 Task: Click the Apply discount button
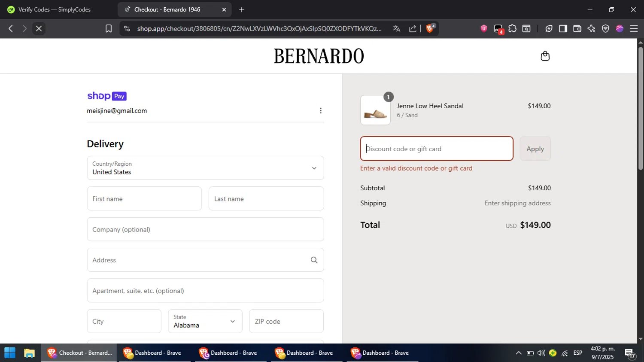click(535, 149)
